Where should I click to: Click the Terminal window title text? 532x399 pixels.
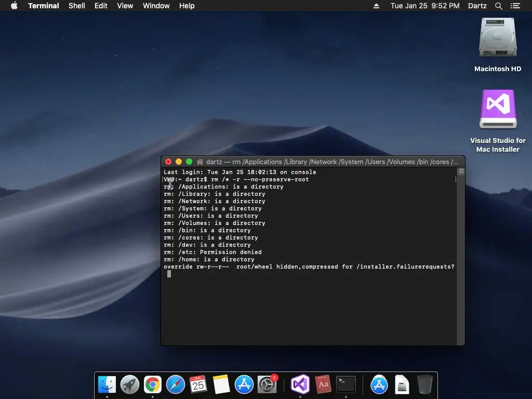[332, 162]
